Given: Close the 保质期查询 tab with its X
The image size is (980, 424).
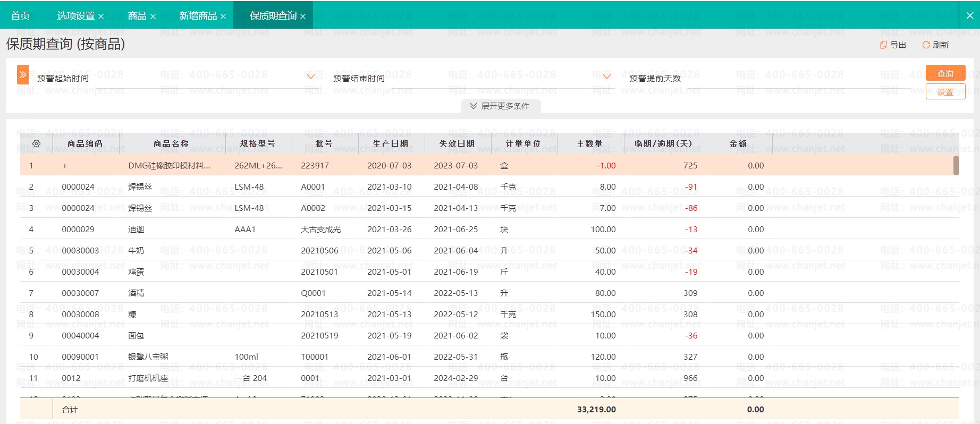Looking at the screenshot, I should (x=303, y=16).
